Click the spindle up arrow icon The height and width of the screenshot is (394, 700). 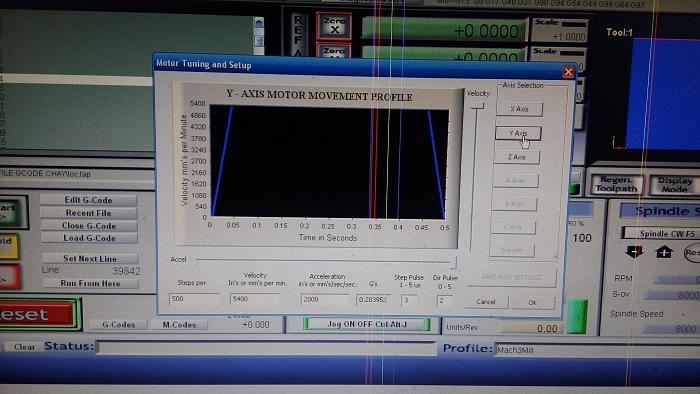(664, 252)
